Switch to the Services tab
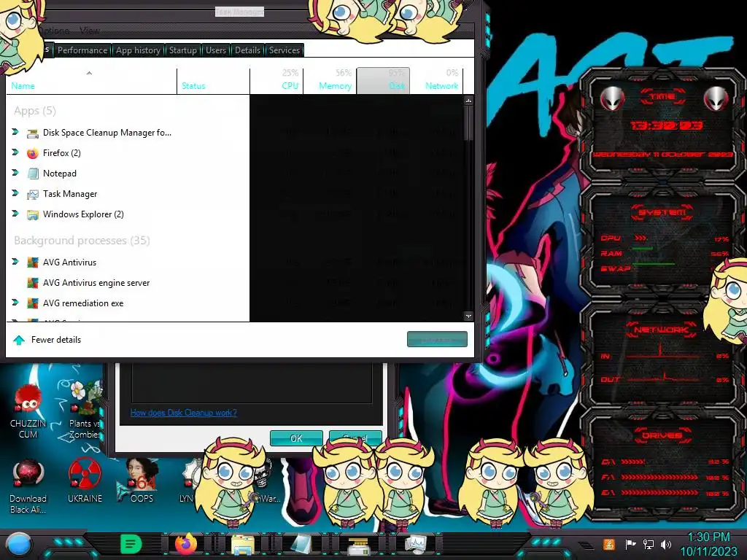The height and width of the screenshot is (560, 747). click(285, 50)
